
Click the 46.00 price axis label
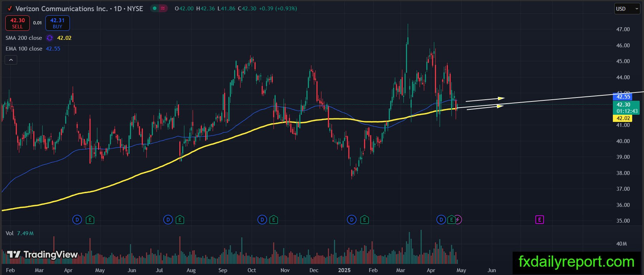(623, 46)
